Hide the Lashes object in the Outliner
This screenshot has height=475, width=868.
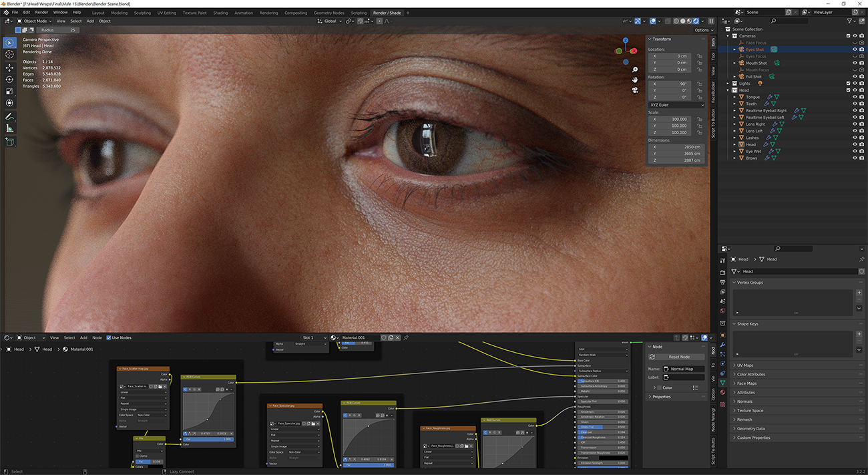855,137
